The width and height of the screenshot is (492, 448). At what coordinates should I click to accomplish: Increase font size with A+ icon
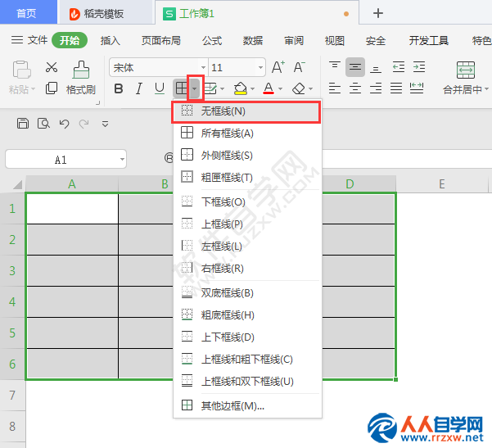pyautogui.click(x=278, y=67)
